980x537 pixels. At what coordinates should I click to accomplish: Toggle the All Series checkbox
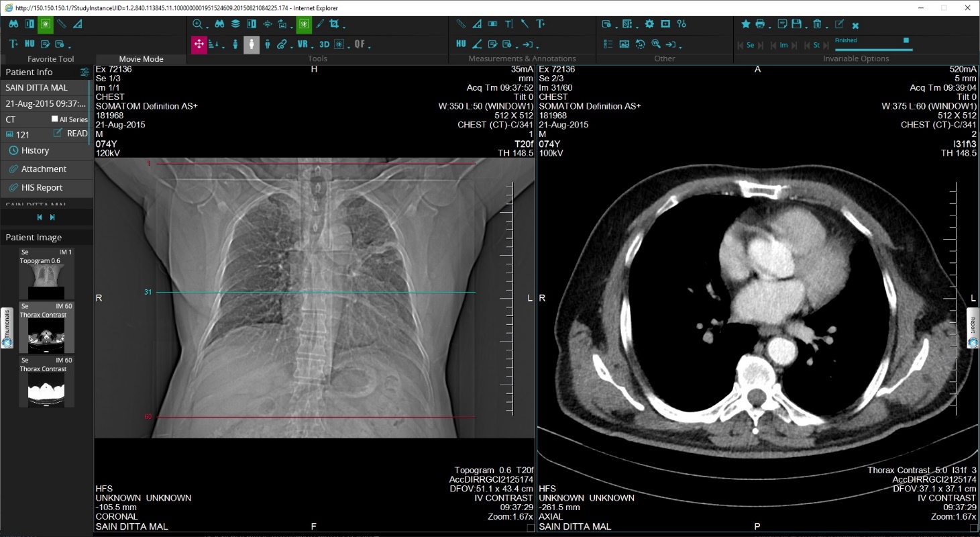point(55,119)
